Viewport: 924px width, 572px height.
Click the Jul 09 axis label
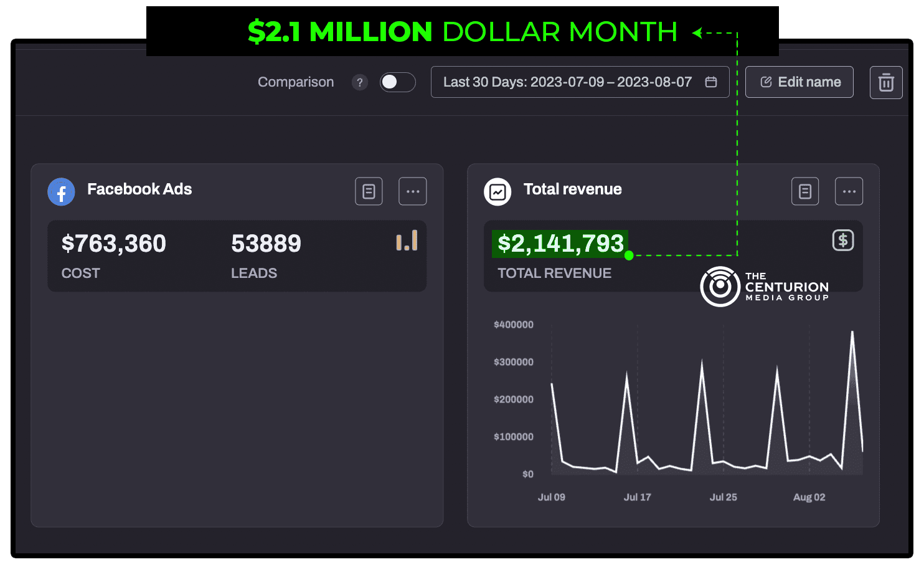coord(552,497)
